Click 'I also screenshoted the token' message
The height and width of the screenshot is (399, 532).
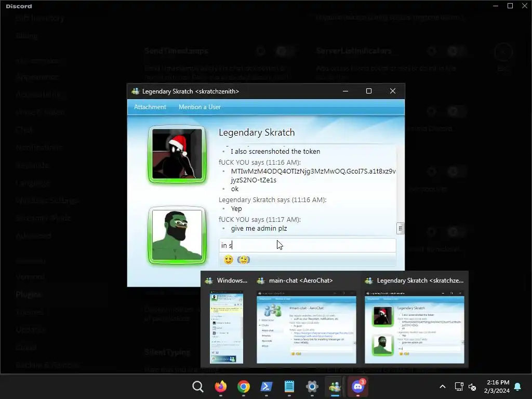coord(275,151)
